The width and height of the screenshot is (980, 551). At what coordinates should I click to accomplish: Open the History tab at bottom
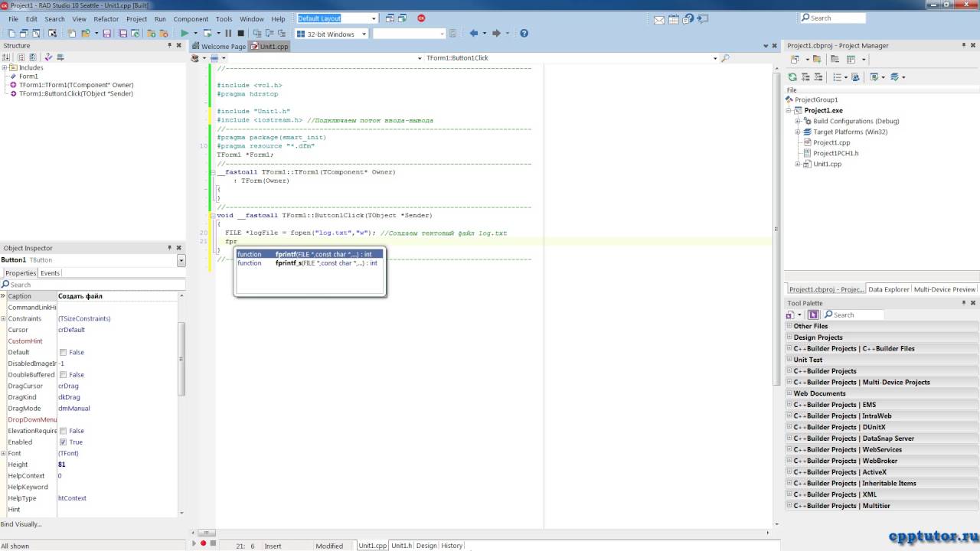(x=452, y=546)
